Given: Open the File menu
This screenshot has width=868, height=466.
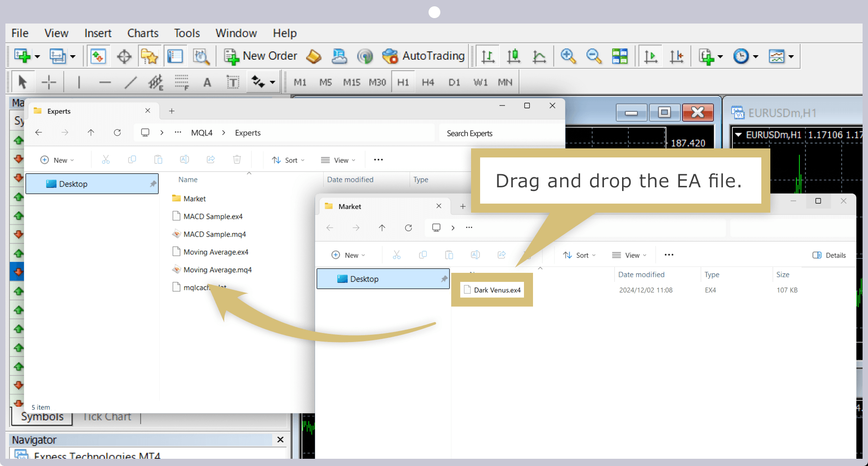Looking at the screenshot, I should pyautogui.click(x=20, y=33).
